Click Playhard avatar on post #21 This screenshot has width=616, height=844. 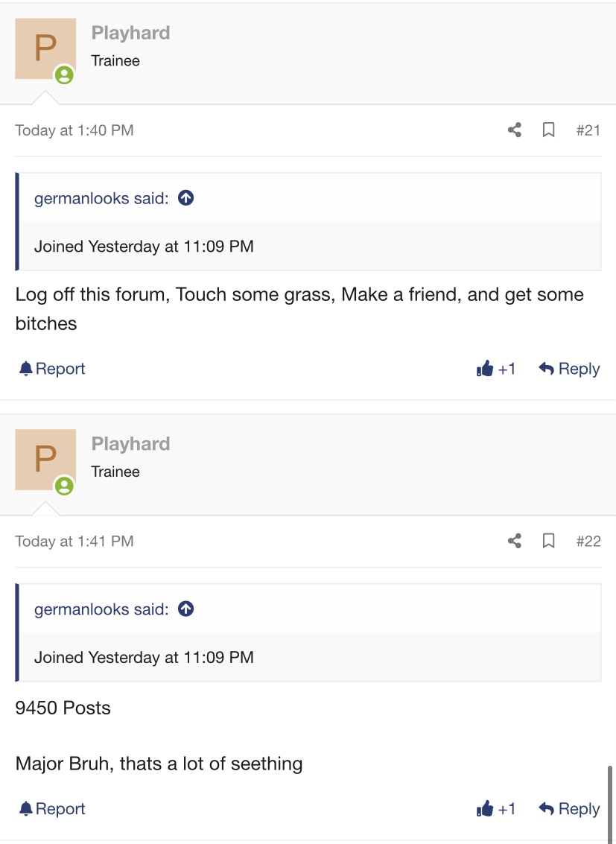(x=45, y=49)
